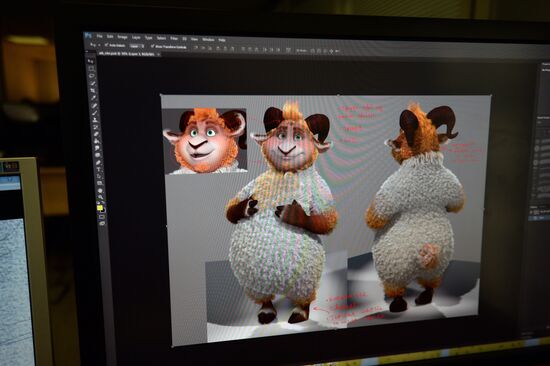The width and height of the screenshot is (550, 366).
Task: Select the Lasso tool
Action: [x=92, y=75]
